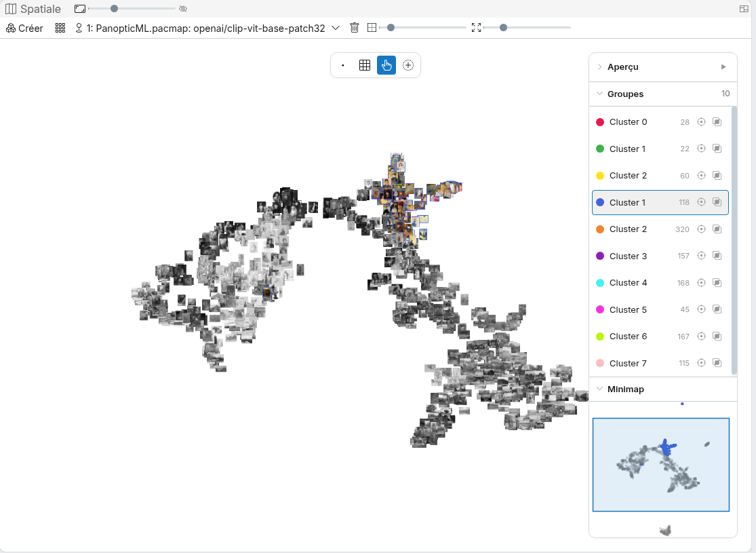Toggle the crossed-out eye visibility icon
Image resolution: width=756 pixels, height=553 pixels.
pyautogui.click(x=183, y=9)
